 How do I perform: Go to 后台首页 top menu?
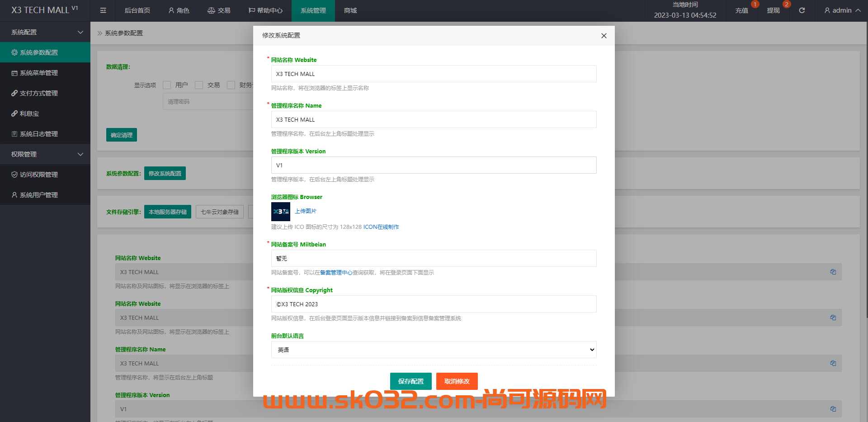pyautogui.click(x=137, y=10)
